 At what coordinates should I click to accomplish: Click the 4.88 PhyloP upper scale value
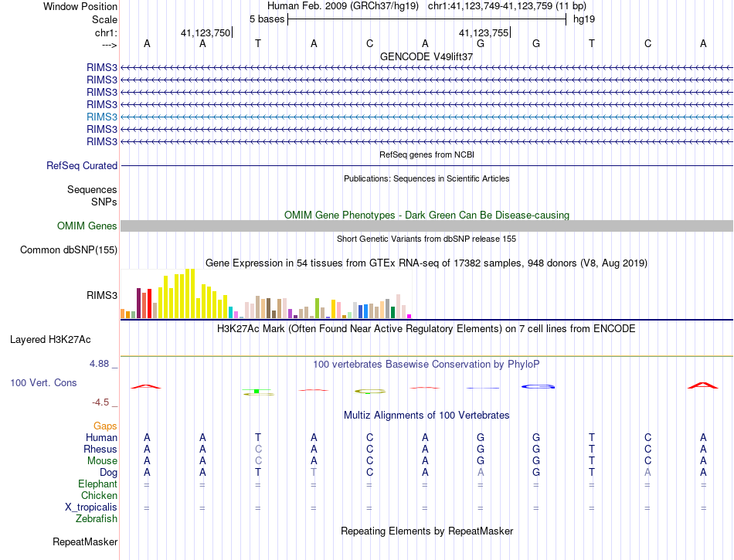(x=99, y=364)
